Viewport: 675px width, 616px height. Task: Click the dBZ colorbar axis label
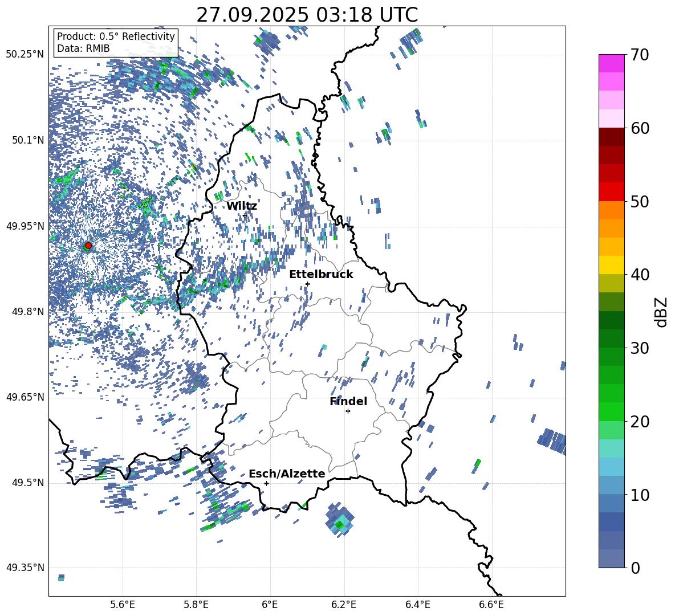pyautogui.click(x=661, y=312)
